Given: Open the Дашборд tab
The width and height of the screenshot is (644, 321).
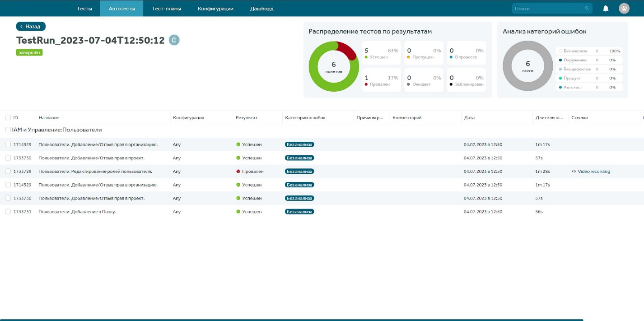Looking at the screenshot, I should [262, 9].
